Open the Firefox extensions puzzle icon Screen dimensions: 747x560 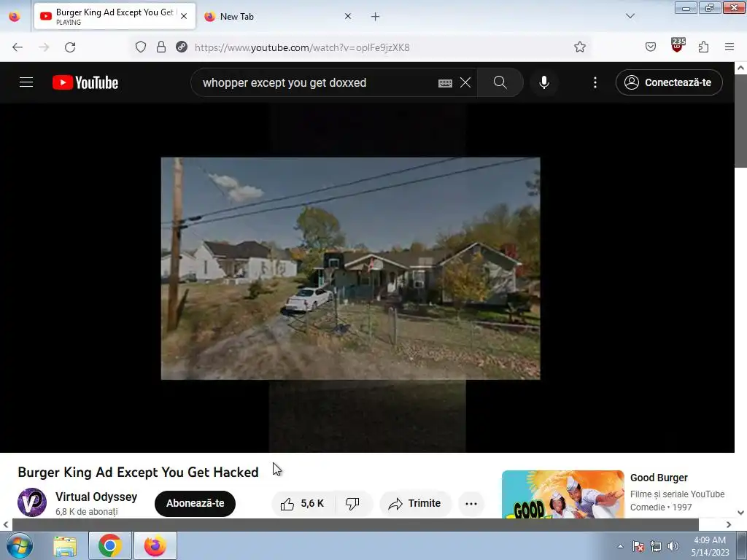[704, 47]
